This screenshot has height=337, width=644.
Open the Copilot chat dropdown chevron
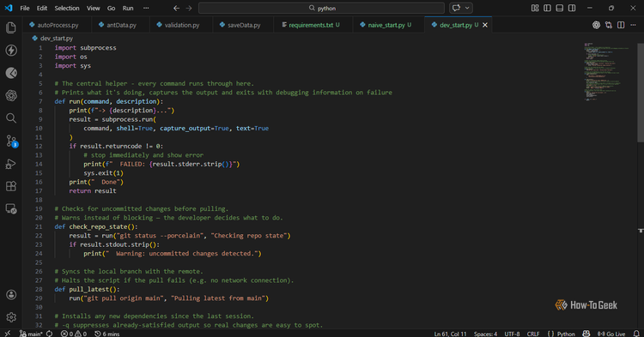(x=467, y=8)
